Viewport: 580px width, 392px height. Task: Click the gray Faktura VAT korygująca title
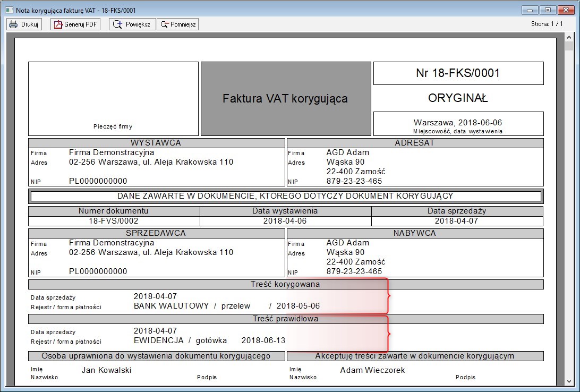285,99
